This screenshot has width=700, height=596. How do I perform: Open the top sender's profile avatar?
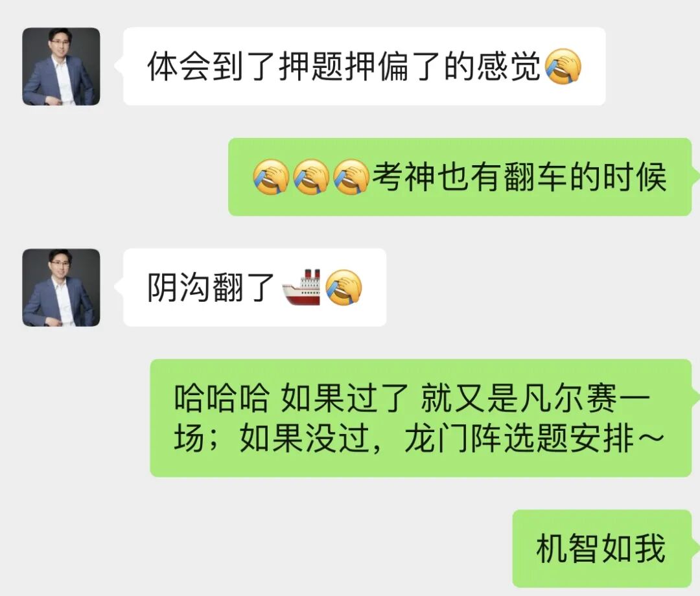pyautogui.click(x=61, y=67)
